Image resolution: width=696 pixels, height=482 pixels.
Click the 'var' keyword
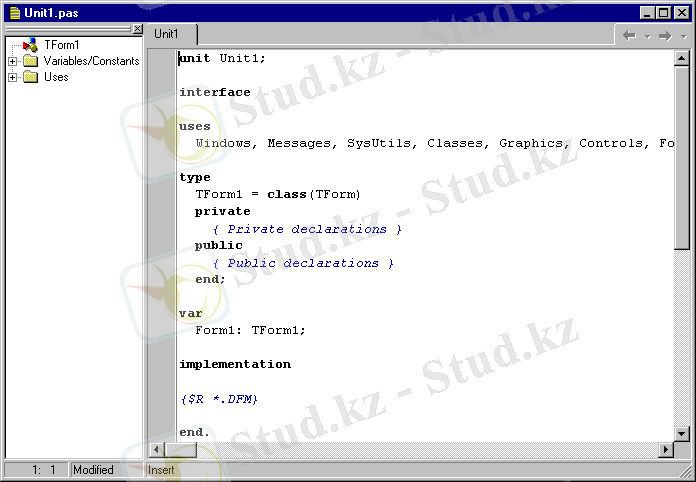click(x=190, y=313)
